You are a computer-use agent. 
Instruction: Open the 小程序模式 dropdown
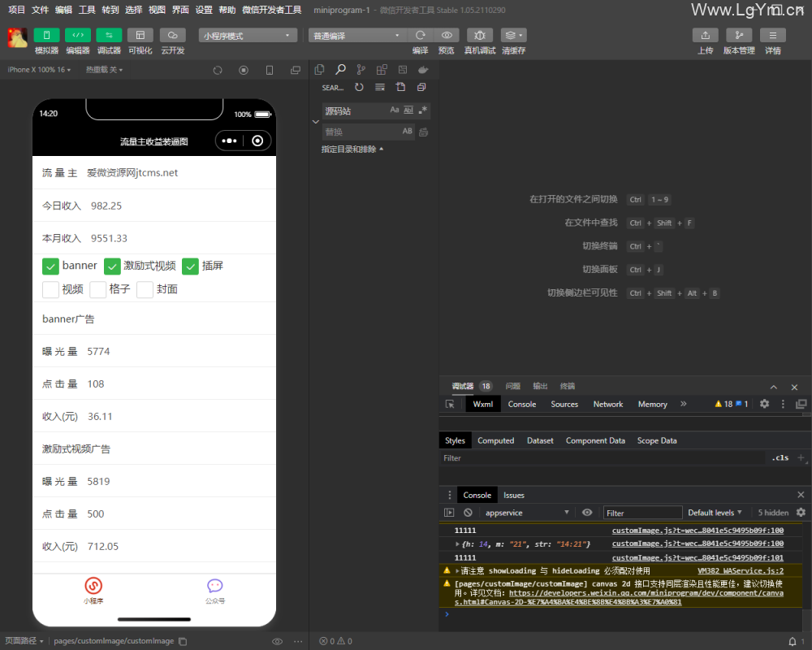pos(248,35)
